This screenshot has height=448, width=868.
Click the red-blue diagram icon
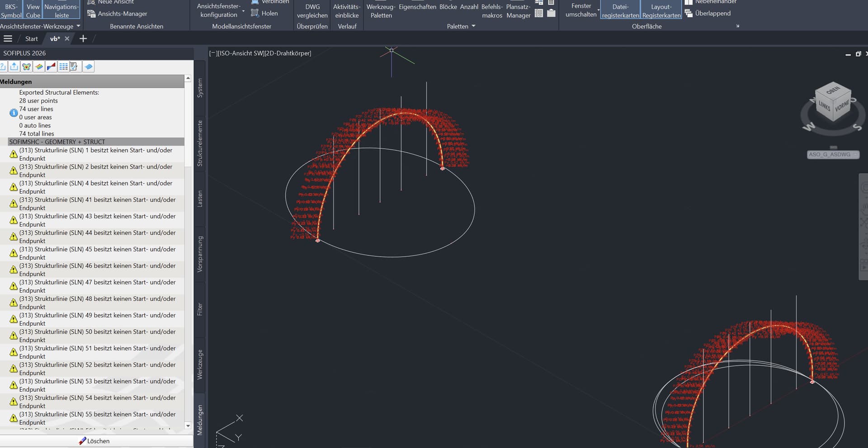pos(51,67)
